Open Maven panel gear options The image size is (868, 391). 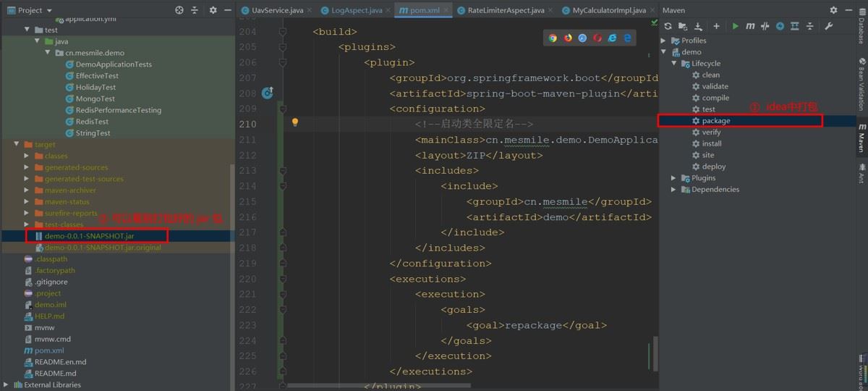(x=834, y=10)
